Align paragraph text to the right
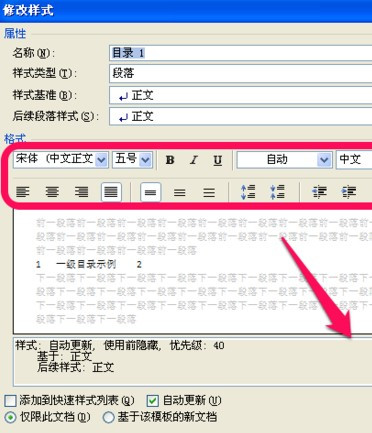 point(81,192)
